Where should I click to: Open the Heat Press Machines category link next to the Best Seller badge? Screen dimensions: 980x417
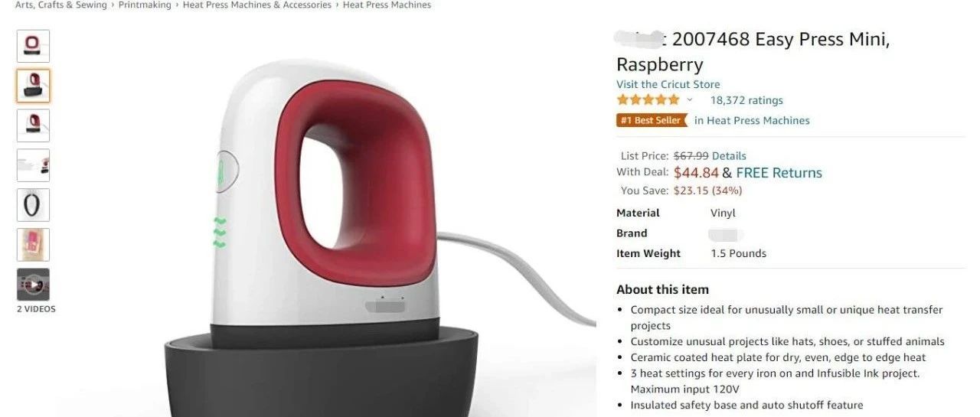(752, 120)
